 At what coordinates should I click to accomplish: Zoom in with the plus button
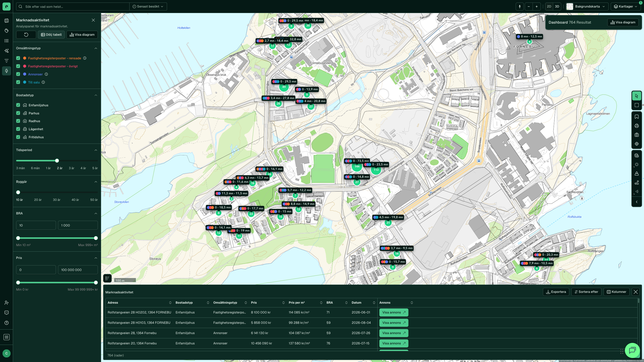pos(537,7)
